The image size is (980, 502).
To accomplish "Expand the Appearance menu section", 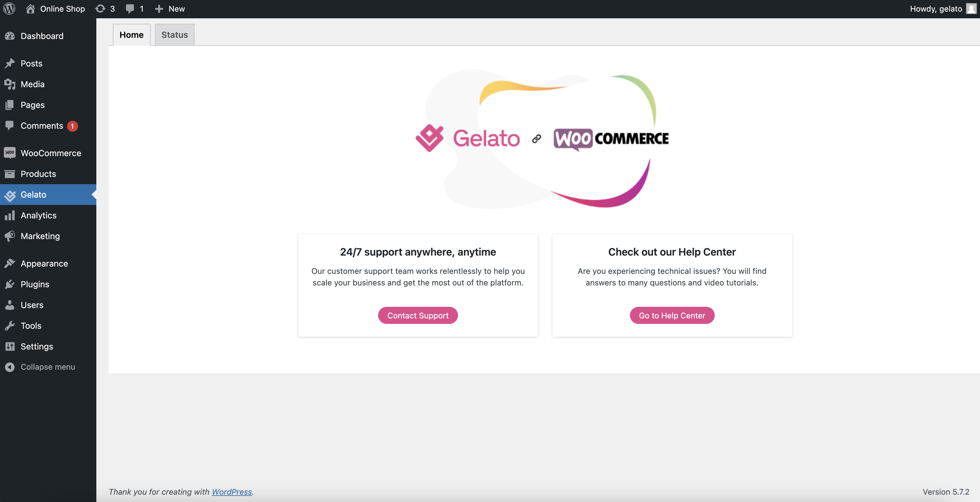I will coord(44,263).
